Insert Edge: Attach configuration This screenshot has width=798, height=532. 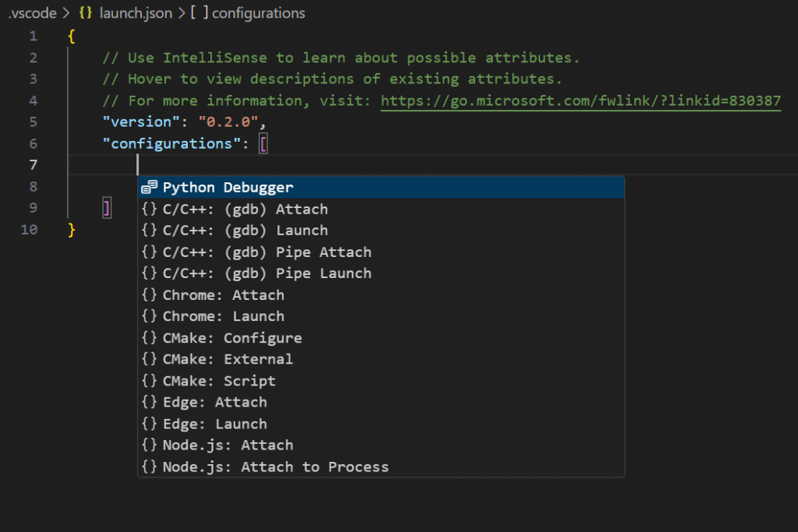point(214,402)
